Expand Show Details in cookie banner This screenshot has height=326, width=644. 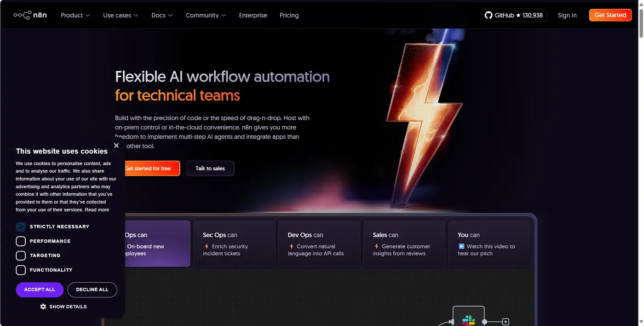click(x=63, y=307)
